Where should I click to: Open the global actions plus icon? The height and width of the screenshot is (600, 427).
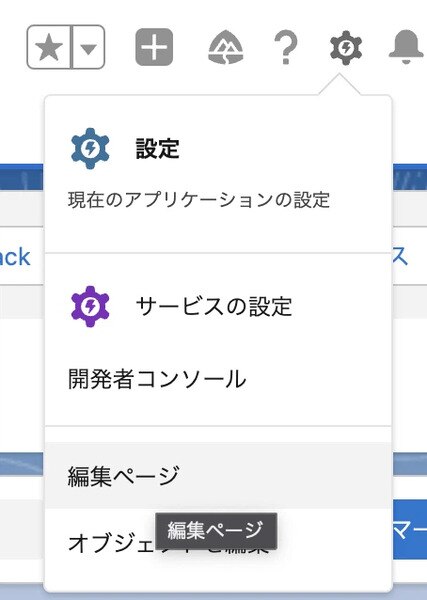(154, 47)
